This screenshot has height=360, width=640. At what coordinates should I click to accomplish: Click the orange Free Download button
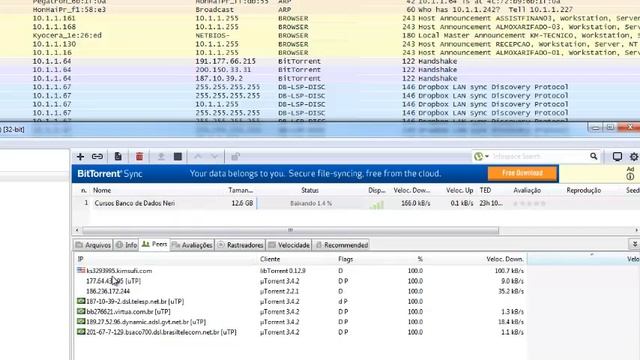pyautogui.click(x=522, y=173)
